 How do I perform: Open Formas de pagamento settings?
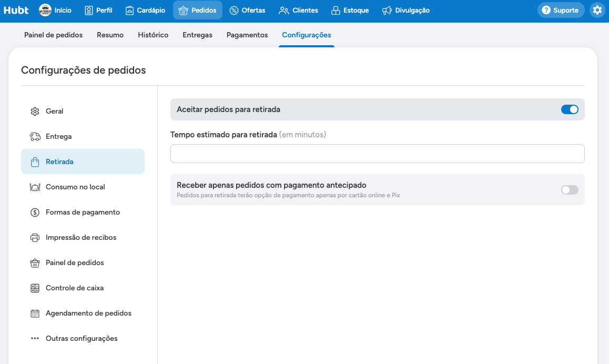83,212
